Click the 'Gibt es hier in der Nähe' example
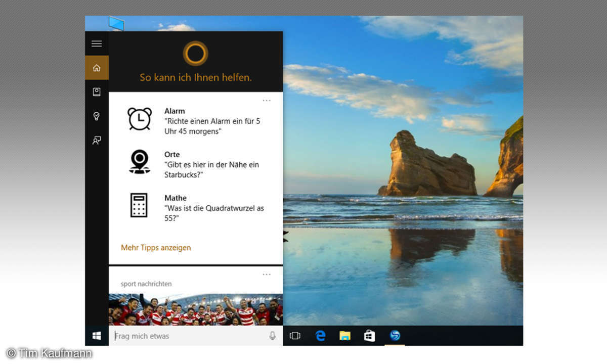This screenshot has height=364, width=607. pyautogui.click(x=211, y=170)
